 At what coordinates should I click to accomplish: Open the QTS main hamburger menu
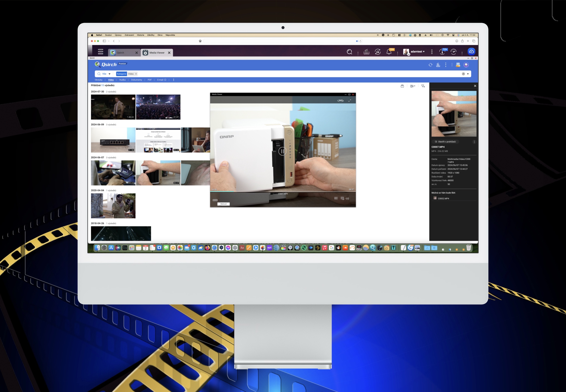click(x=100, y=52)
